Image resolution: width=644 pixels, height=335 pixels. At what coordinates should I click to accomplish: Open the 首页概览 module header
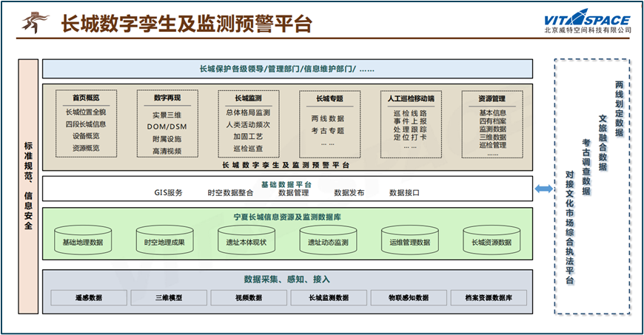[85, 98]
